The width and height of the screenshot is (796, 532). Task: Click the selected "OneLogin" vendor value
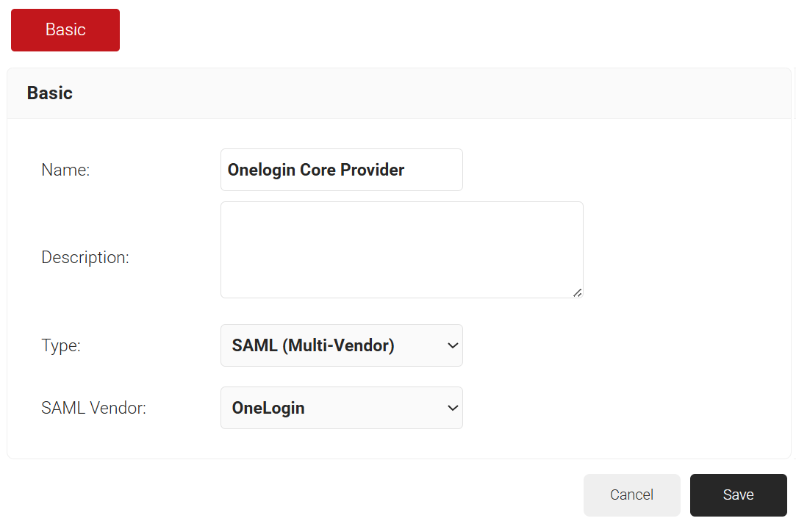[x=268, y=408]
